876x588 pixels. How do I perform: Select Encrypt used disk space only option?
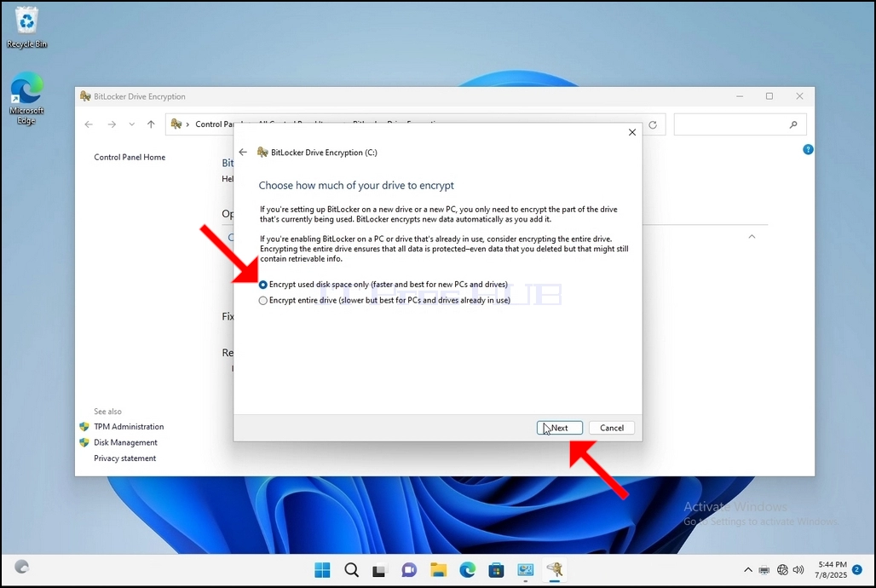(x=383, y=285)
